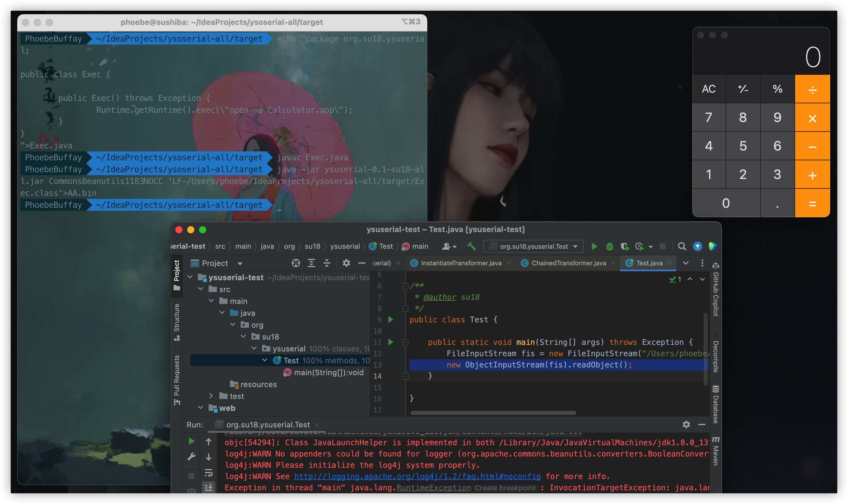Click Run with Coverage shield icon

(x=625, y=247)
